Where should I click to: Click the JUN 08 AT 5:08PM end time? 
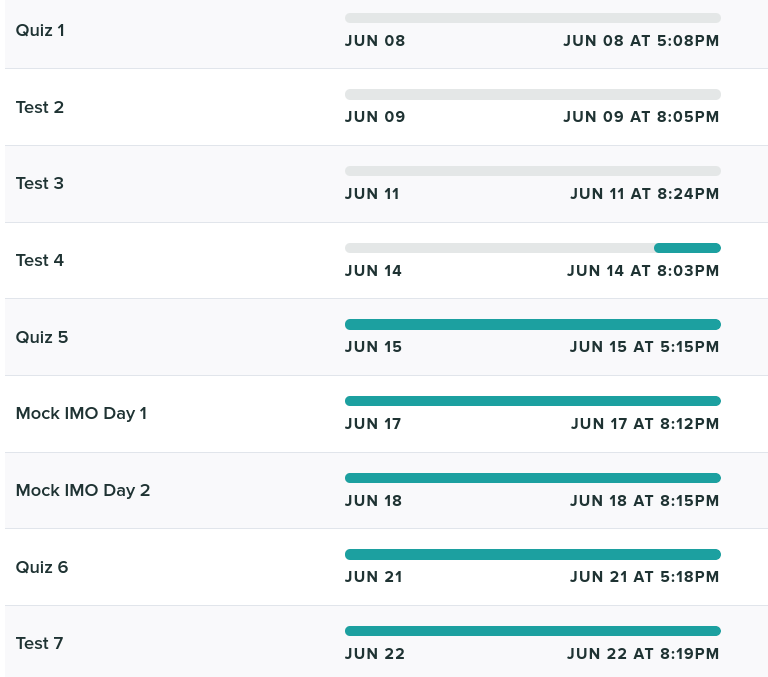coord(641,41)
